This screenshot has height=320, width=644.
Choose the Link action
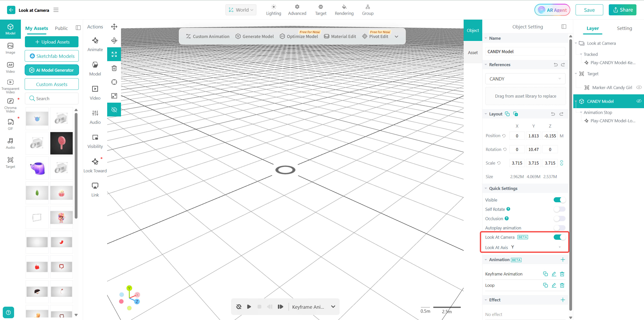[x=95, y=190]
